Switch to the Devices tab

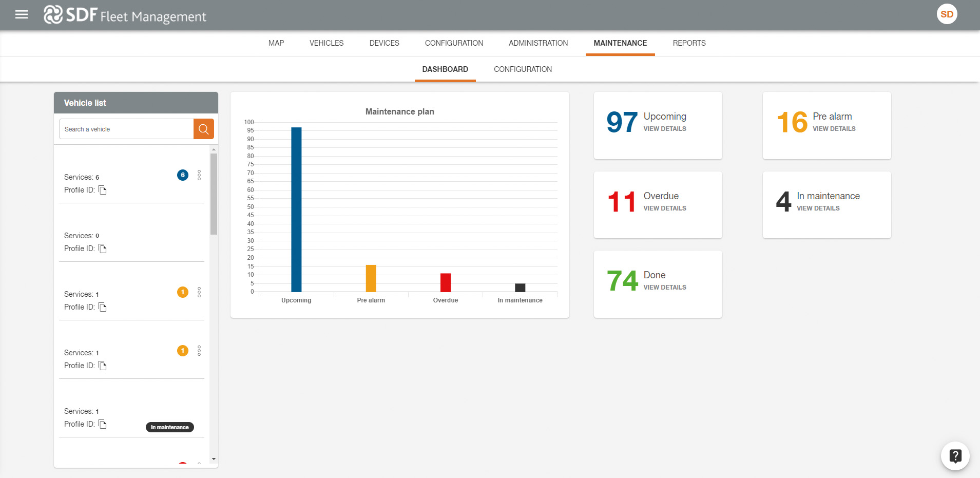click(x=385, y=43)
